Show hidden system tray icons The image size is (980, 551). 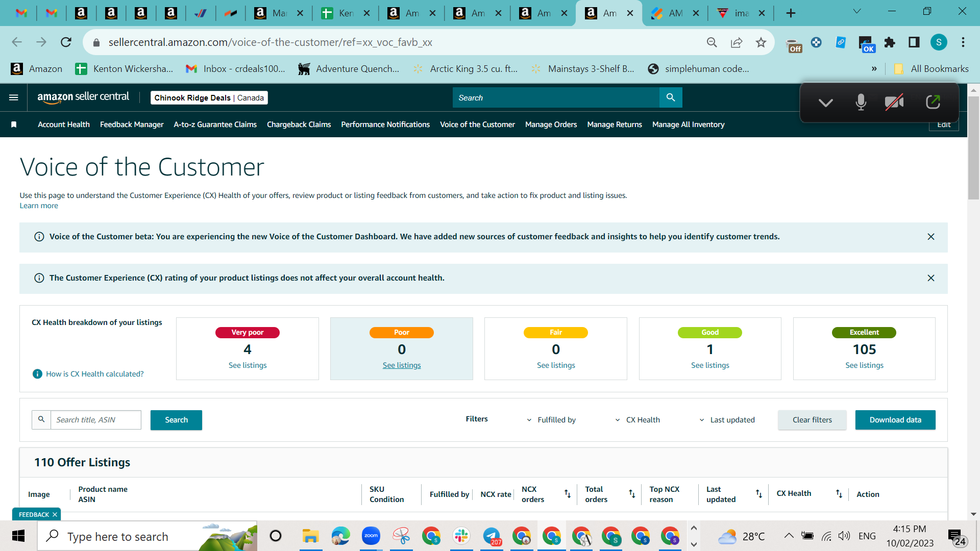(789, 536)
